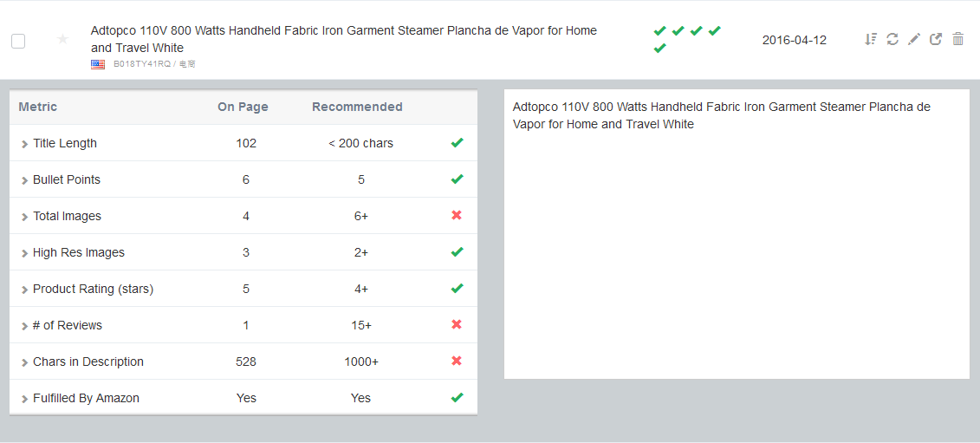This screenshot has height=443, width=980.
Task: Click the US flag icon
Action: 98,64
